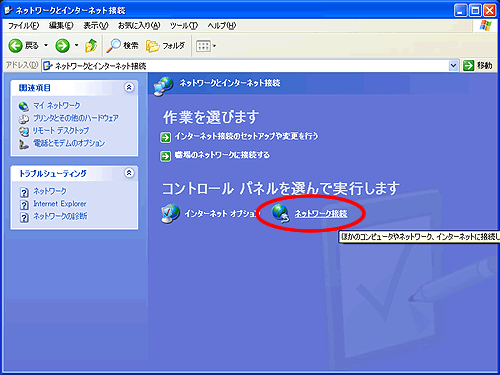Expand the address bar dropdown arrow
500x375 pixels.
453,66
